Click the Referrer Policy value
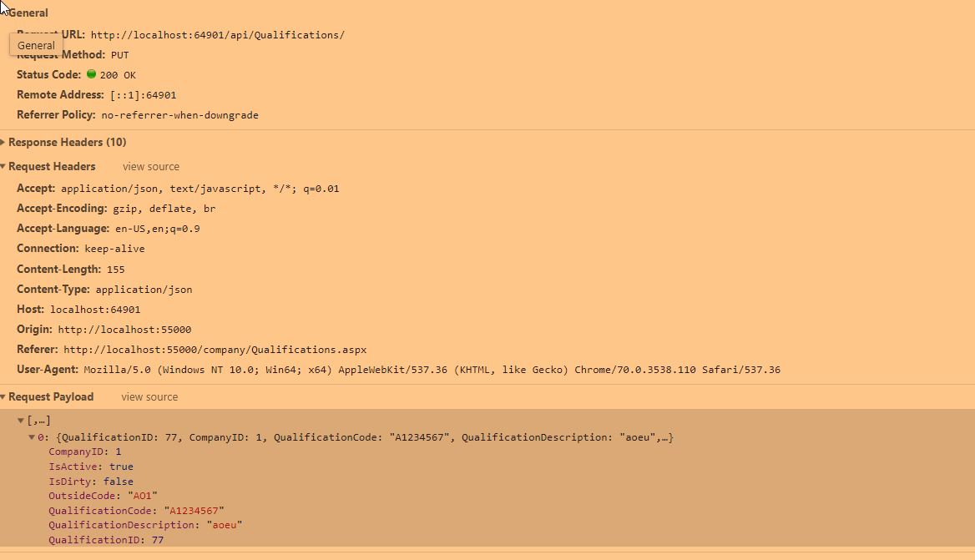The image size is (975, 560). pyautogui.click(x=179, y=115)
